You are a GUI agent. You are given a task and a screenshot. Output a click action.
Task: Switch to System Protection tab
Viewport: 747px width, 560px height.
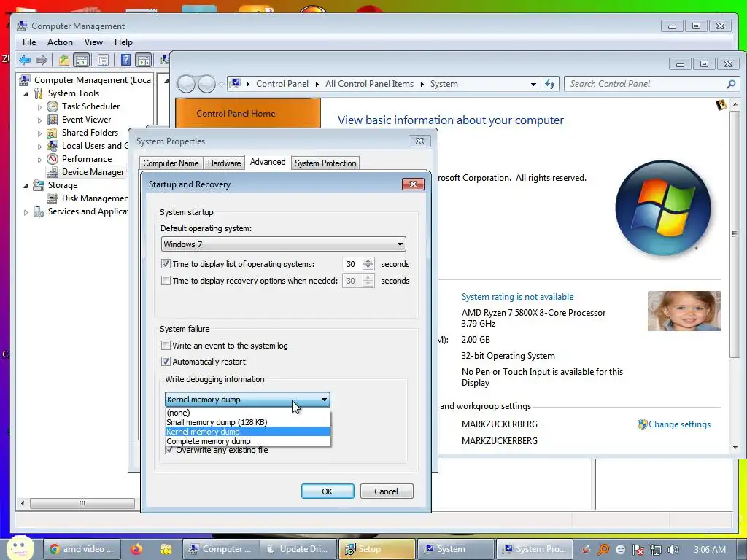click(325, 163)
